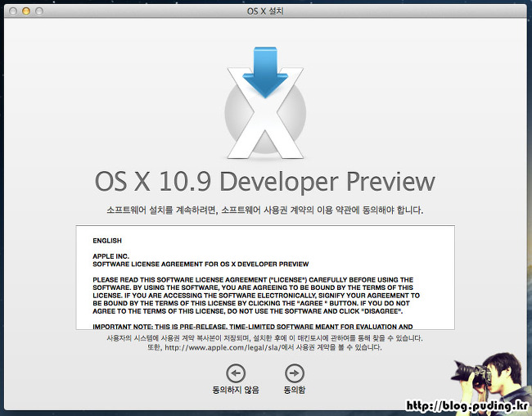Click the apple.com/legal/sla URL text
This screenshot has width=532, height=416.
point(223,347)
